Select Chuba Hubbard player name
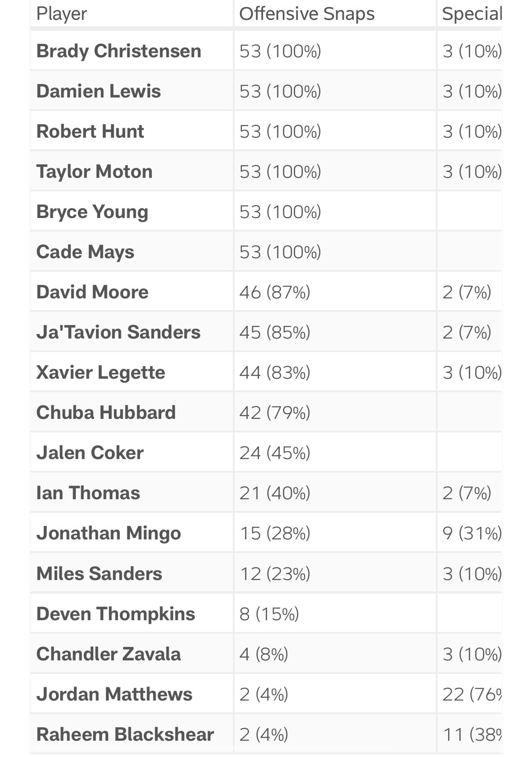532x757 pixels. tap(106, 412)
